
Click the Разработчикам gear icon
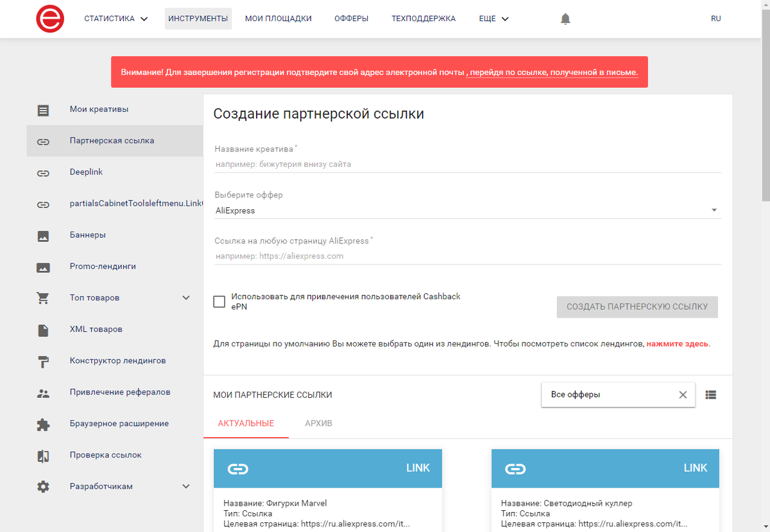[x=43, y=487]
